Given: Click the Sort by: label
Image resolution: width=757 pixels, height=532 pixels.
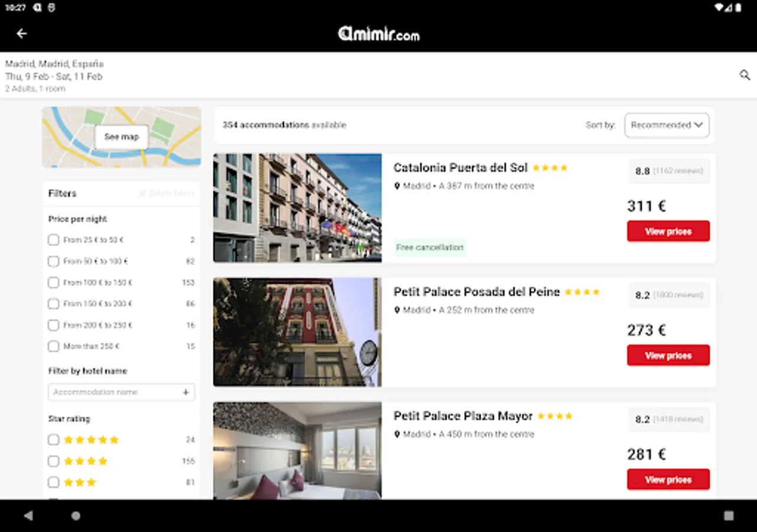Looking at the screenshot, I should pyautogui.click(x=600, y=125).
